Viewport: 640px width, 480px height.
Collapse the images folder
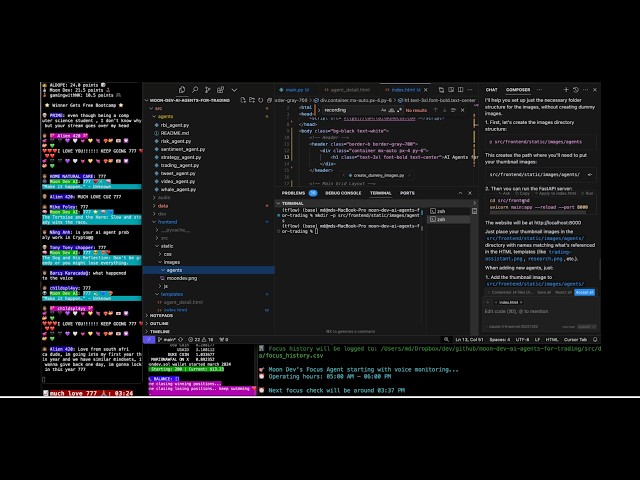(x=171, y=262)
